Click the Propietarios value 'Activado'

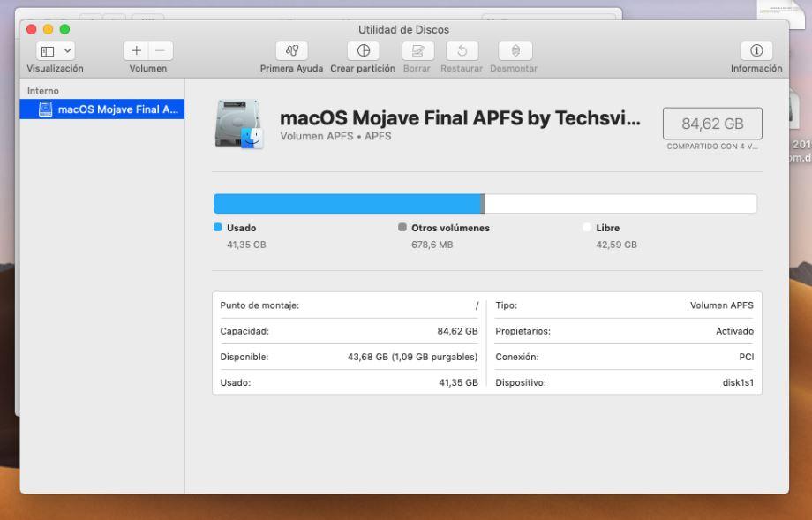735,331
